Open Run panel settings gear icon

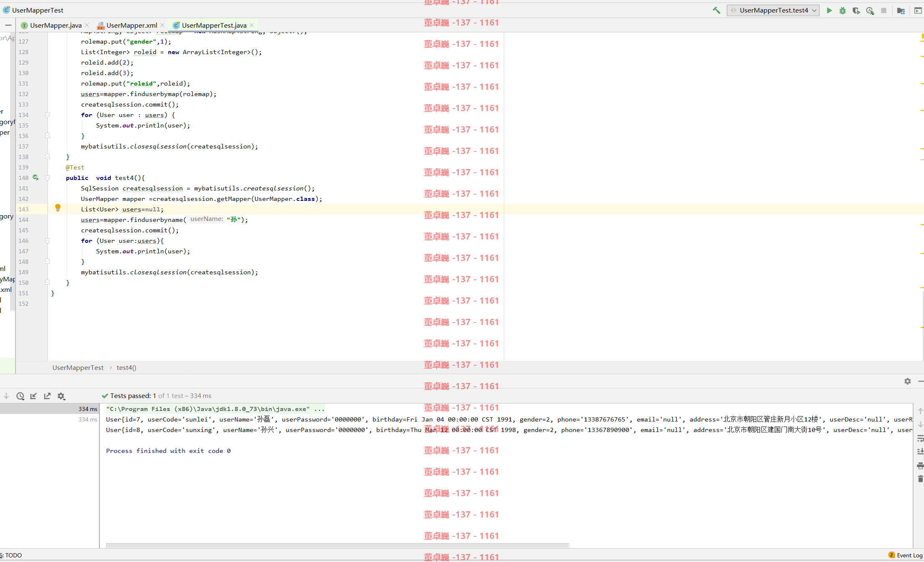tap(908, 381)
